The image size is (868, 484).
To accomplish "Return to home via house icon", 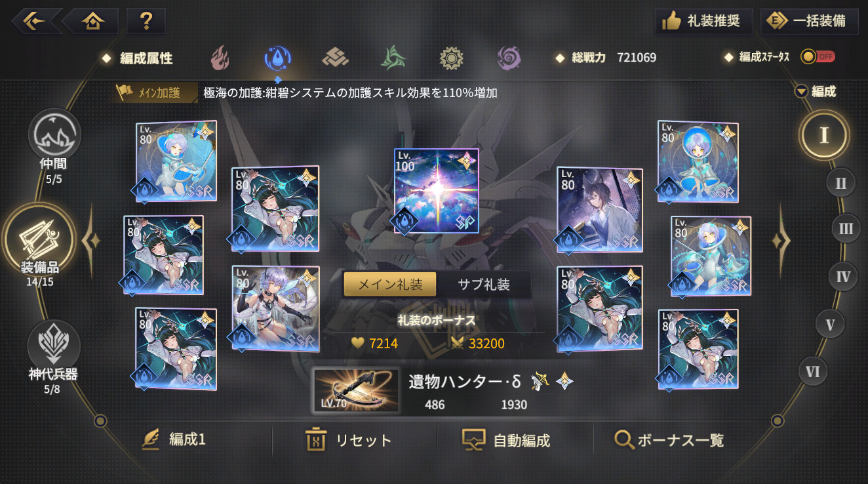I will point(92,21).
